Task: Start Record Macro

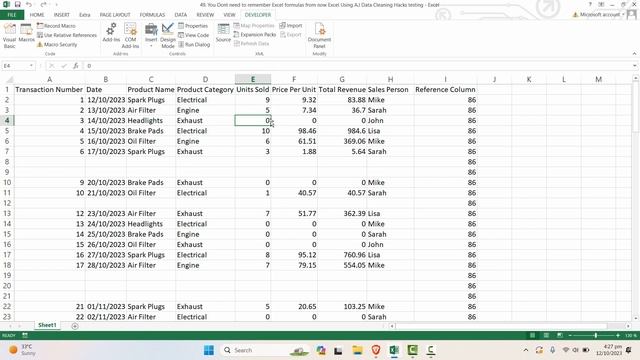Action: pos(56,26)
